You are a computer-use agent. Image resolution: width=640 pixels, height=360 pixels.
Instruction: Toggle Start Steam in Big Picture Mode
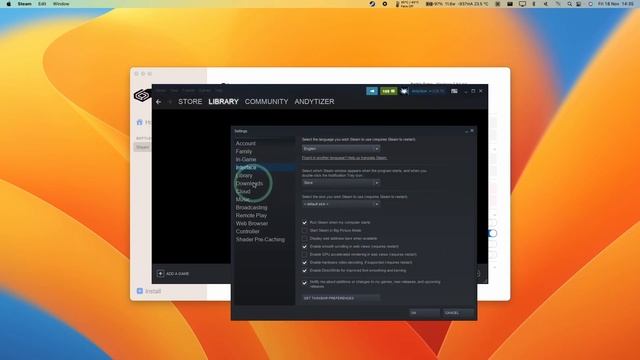tap(304, 231)
